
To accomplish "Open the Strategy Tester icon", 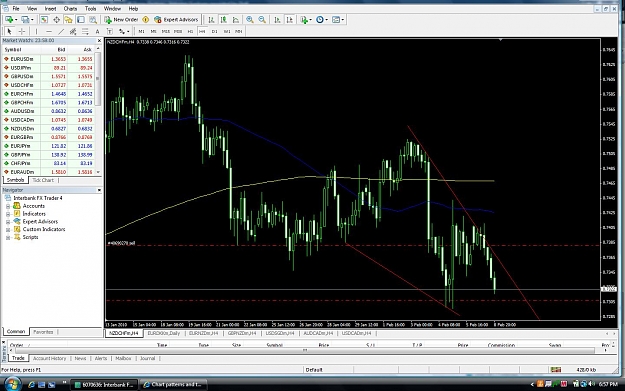I will [93, 20].
